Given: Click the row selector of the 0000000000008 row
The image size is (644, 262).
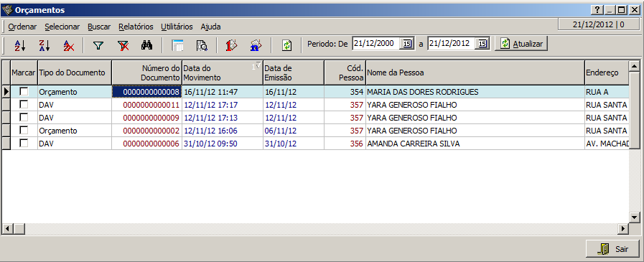Looking at the screenshot, I should click(6, 92).
